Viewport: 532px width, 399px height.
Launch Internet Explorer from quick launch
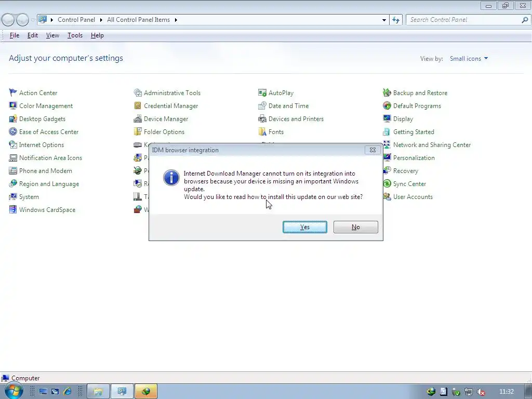(x=68, y=392)
